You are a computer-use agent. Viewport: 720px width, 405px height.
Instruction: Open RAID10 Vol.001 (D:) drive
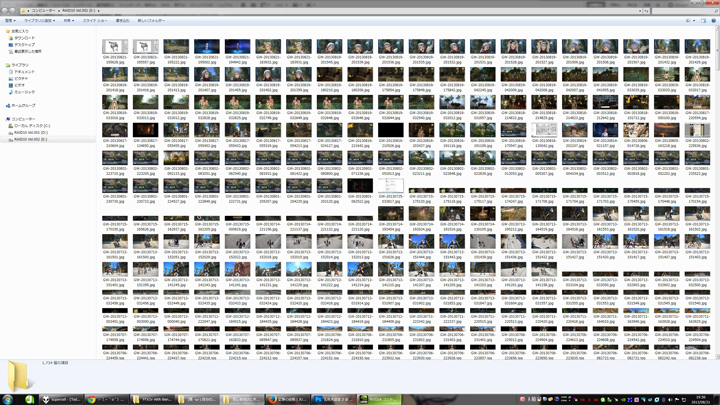[x=31, y=133]
